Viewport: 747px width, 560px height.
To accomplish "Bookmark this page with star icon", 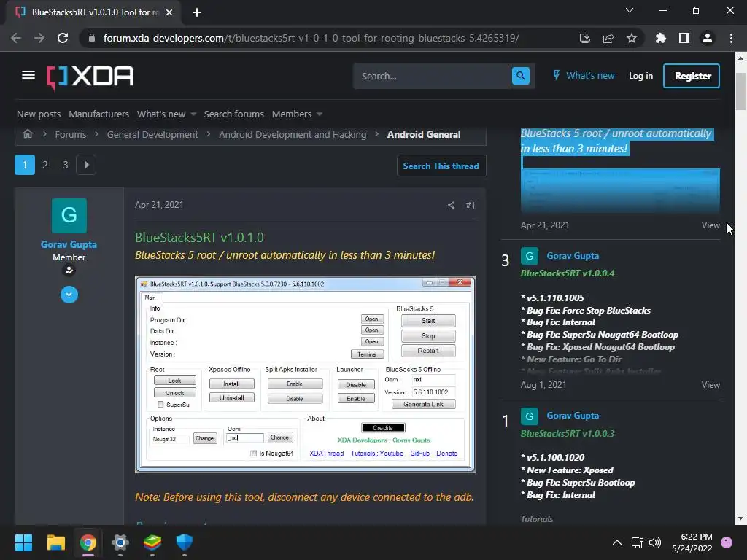I will [632, 38].
